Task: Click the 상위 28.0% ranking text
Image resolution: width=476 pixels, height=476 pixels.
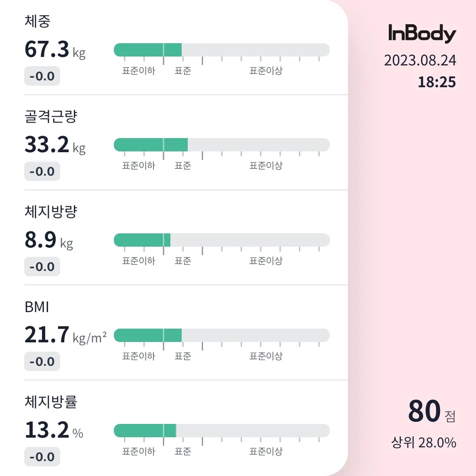Action: [x=424, y=443]
